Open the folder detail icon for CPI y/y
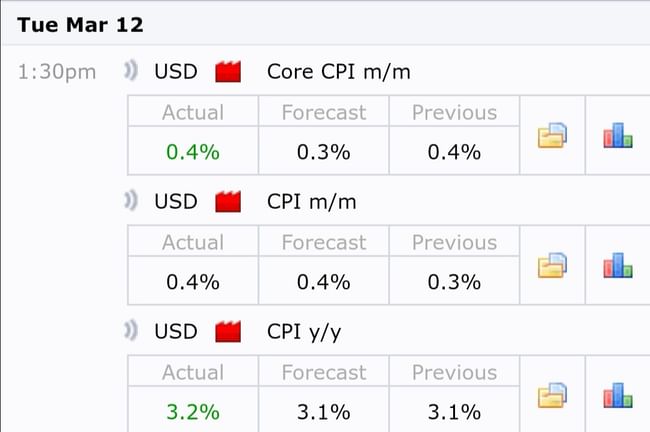 tap(553, 396)
